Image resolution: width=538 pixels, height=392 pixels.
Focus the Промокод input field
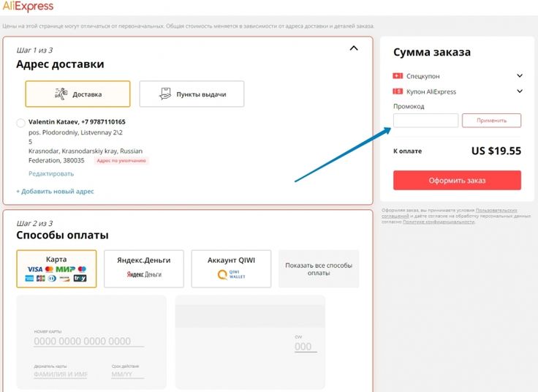(426, 121)
